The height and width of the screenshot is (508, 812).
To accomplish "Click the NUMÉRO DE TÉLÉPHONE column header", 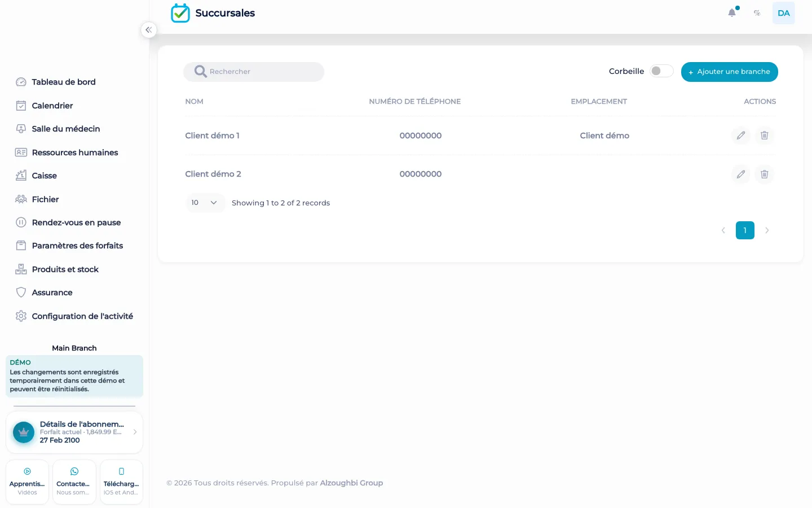I will (x=414, y=102).
